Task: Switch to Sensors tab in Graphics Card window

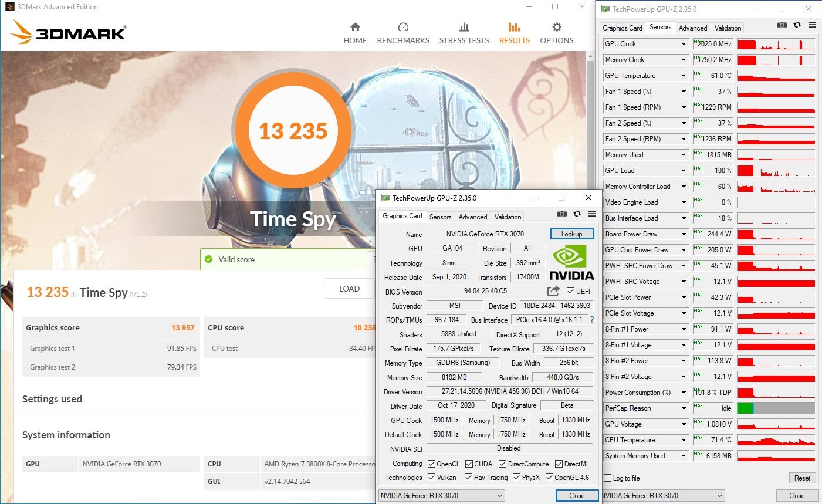Action: (x=441, y=217)
